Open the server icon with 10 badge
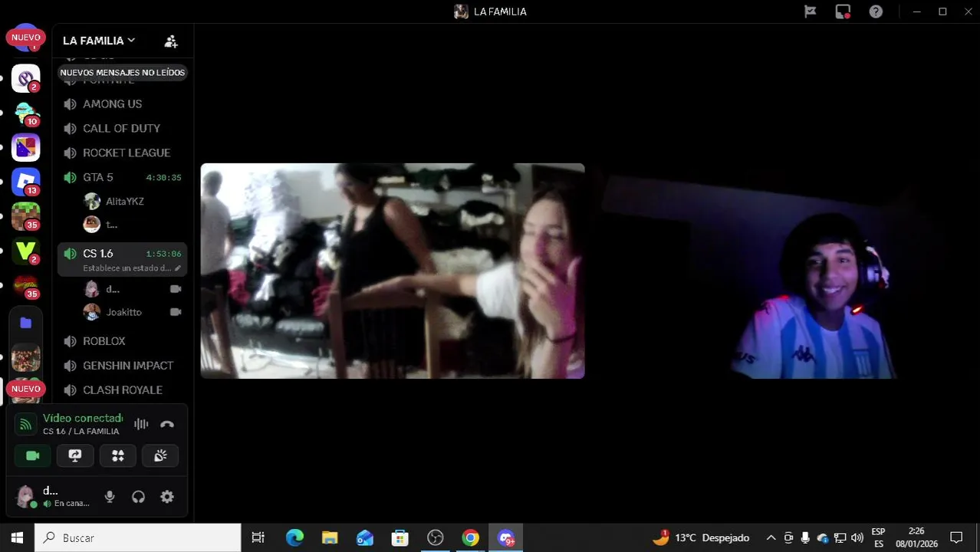Image resolution: width=980 pixels, height=552 pixels. click(26, 113)
